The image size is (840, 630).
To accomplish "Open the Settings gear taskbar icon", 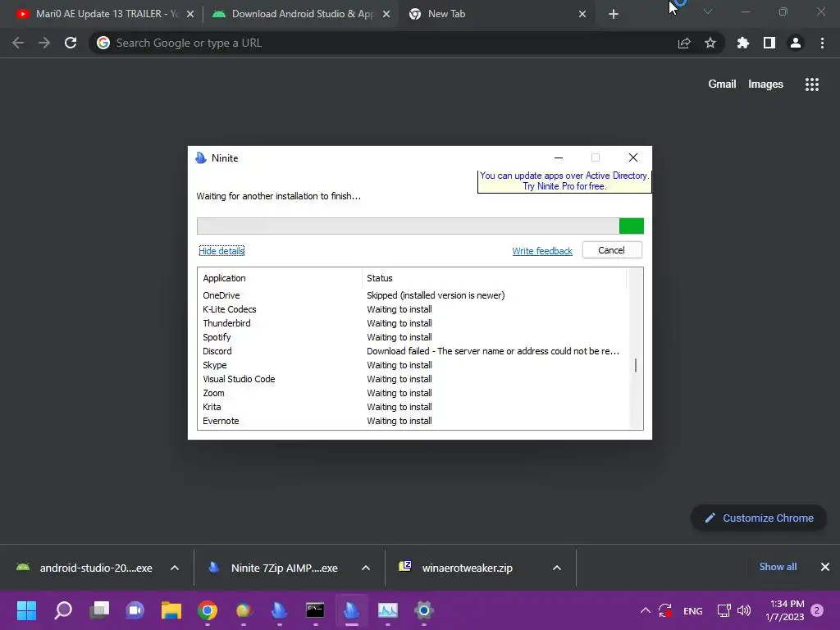I will (x=424, y=610).
